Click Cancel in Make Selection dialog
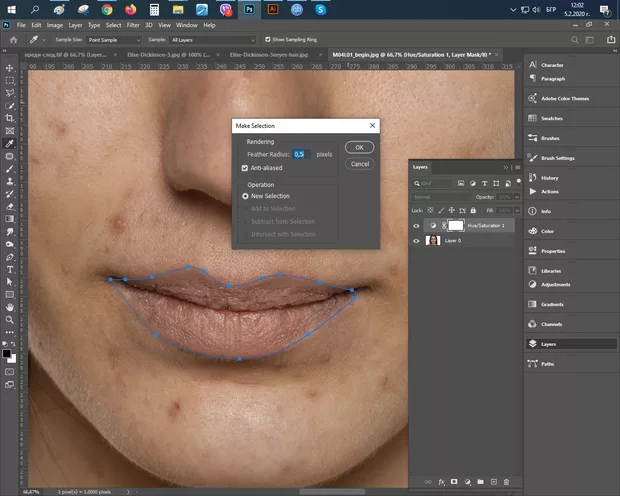 359,163
